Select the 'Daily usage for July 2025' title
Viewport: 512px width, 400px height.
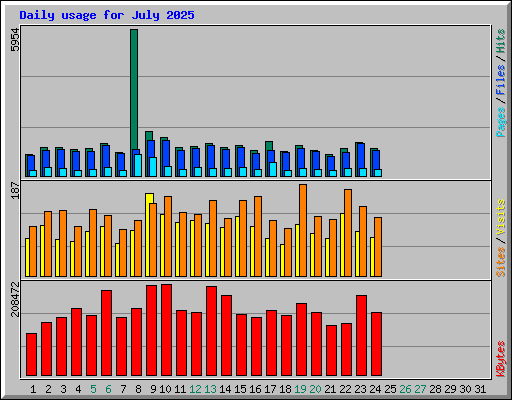107,15
